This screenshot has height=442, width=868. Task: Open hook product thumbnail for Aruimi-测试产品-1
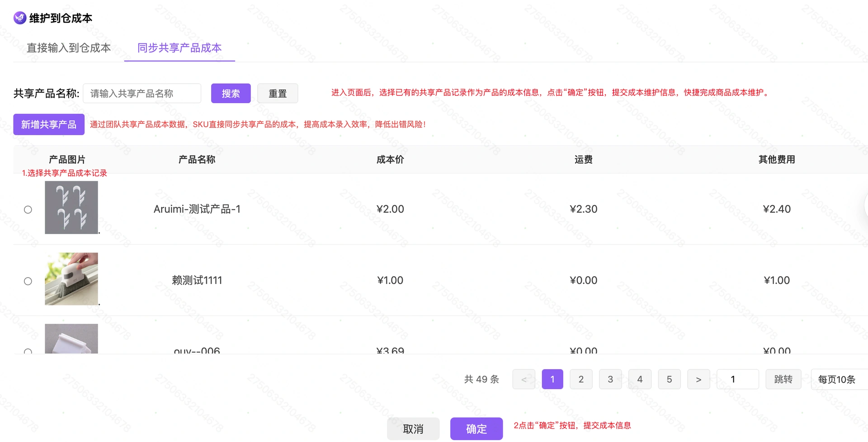pyautogui.click(x=71, y=207)
